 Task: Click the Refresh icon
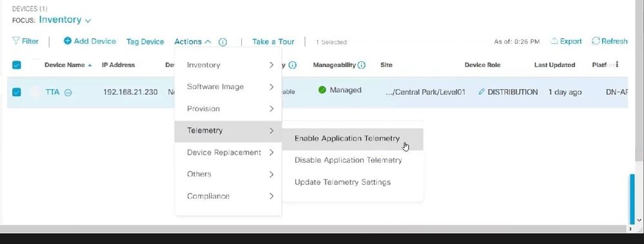click(596, 41)
